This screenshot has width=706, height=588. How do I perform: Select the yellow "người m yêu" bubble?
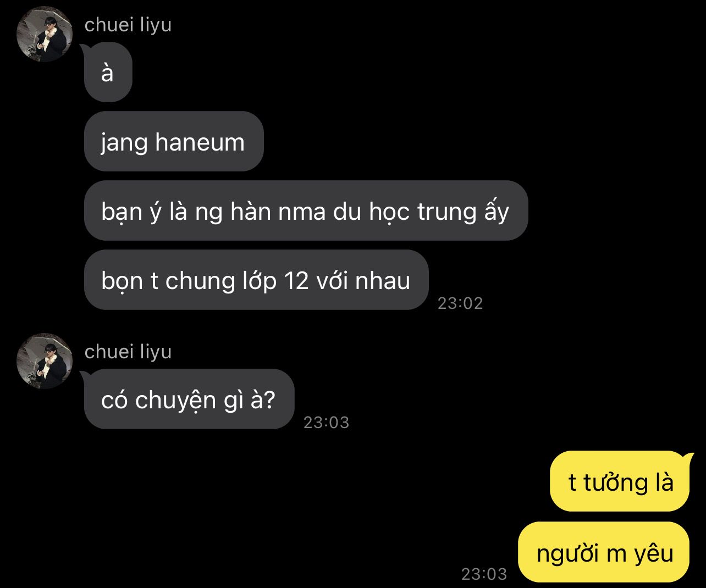click(x=604, y=552)
